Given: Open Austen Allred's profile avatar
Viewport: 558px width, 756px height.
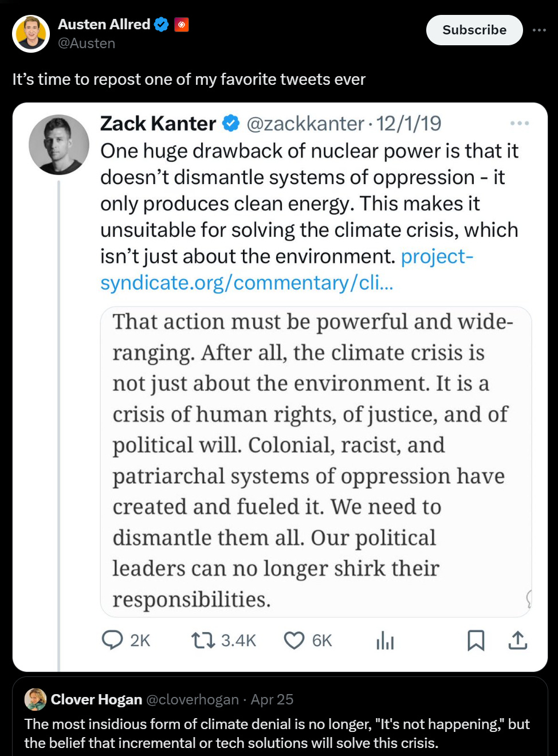Looking at the screenshot, I should point(31,34).
